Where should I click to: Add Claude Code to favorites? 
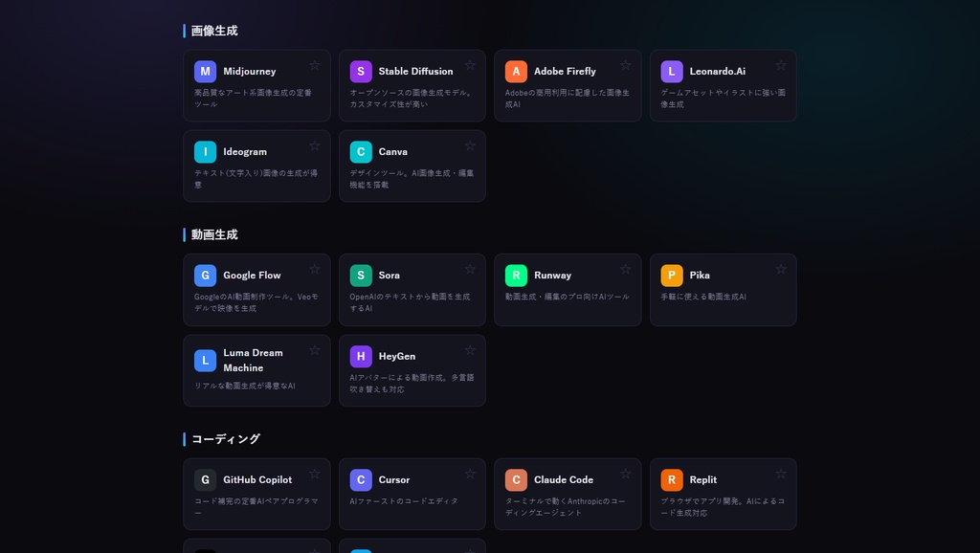(625, 474)
